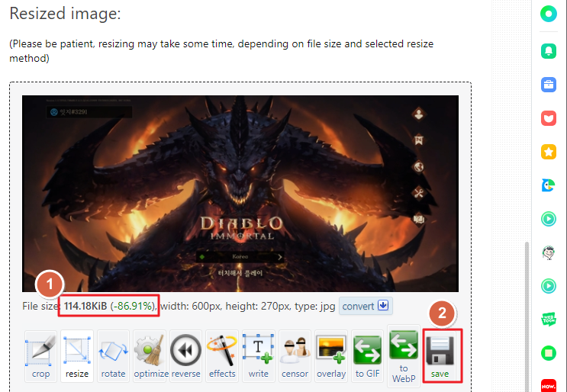
Task: Open the resize tool
Action: pos(77,356)
